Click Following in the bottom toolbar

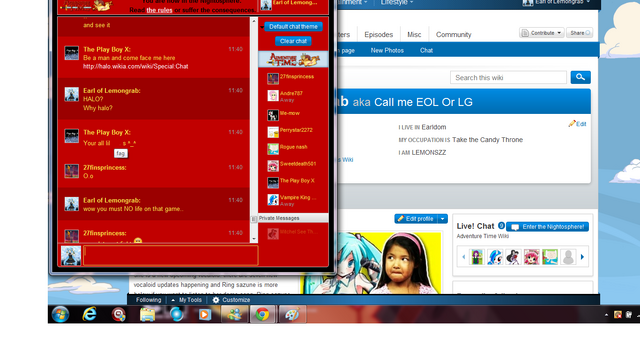pyautogui.click(x=149, y=300)
